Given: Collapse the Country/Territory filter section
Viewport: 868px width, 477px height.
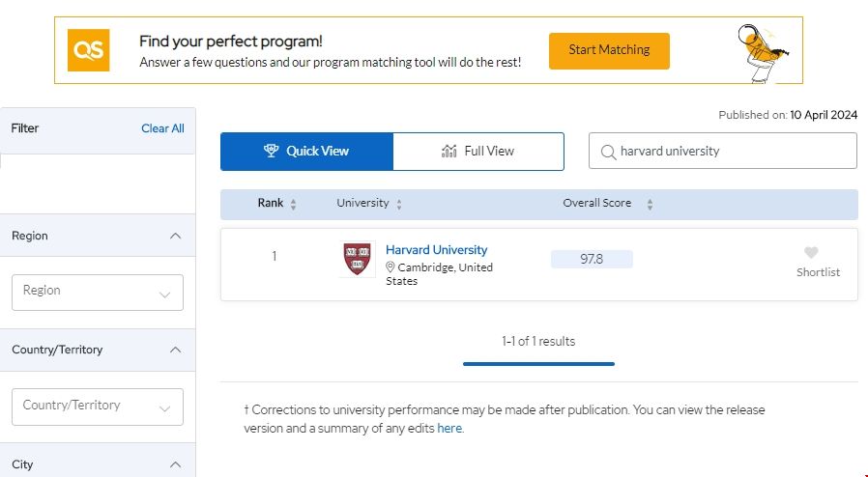Looking at the screenshot, I should tap(175, 350).
